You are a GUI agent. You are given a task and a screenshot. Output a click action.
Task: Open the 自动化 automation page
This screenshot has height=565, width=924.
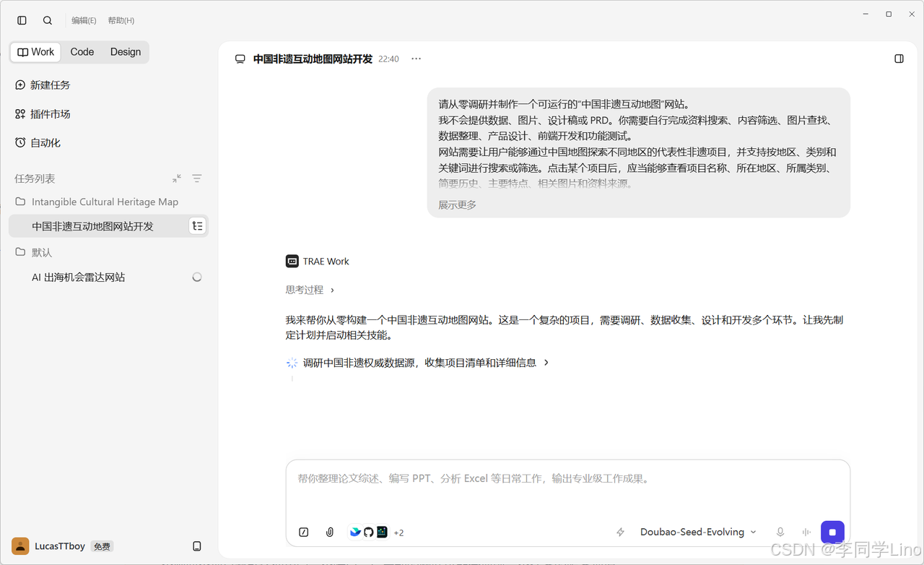coord(38,143)
